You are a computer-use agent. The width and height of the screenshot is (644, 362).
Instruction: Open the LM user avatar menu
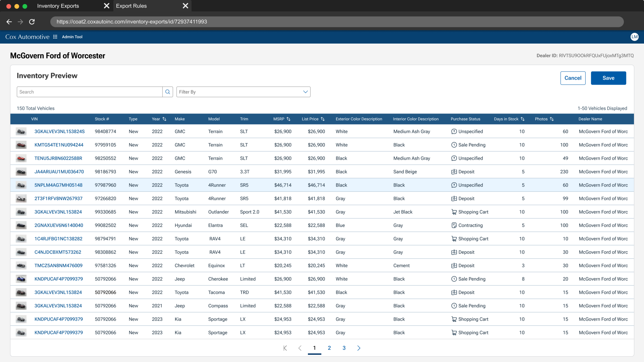[x=634, y=37]
